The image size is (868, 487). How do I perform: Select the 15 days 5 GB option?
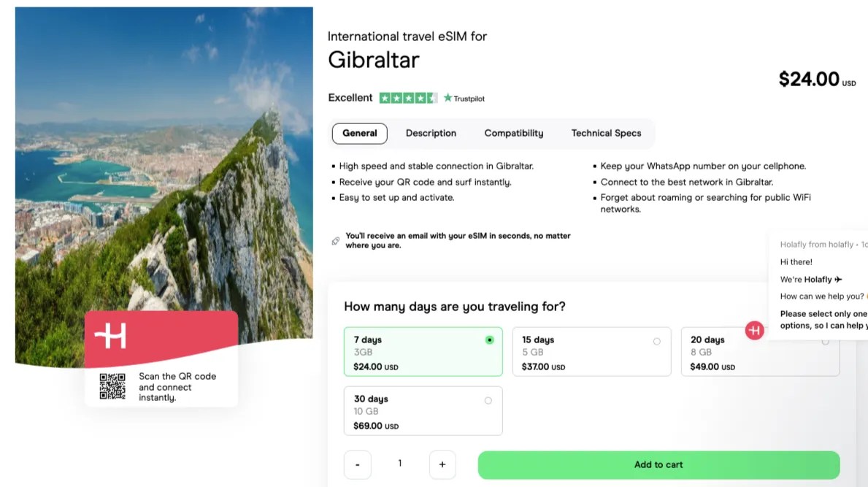click(592, 351)
